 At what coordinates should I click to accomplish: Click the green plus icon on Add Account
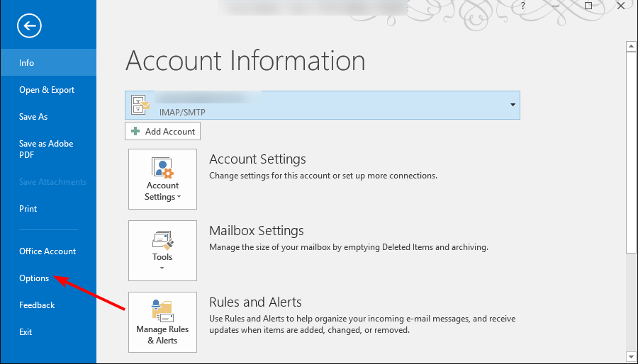pyautogui.click(x=135, y=131)
